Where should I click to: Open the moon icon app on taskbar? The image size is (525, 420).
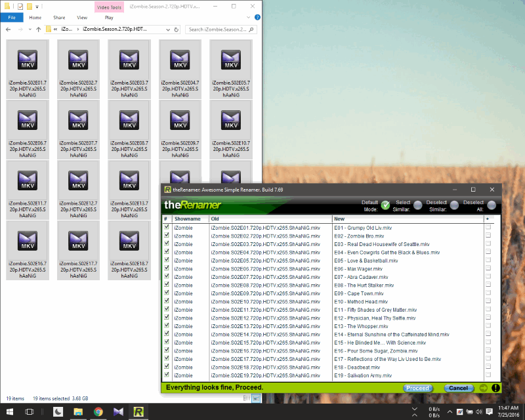[58, 411]
